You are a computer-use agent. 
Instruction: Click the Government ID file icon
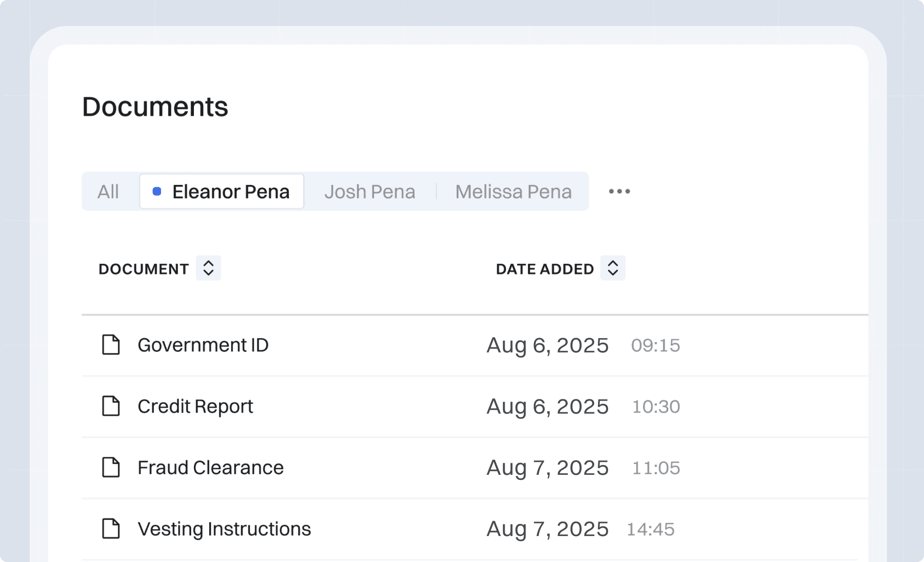click(110, 345)
